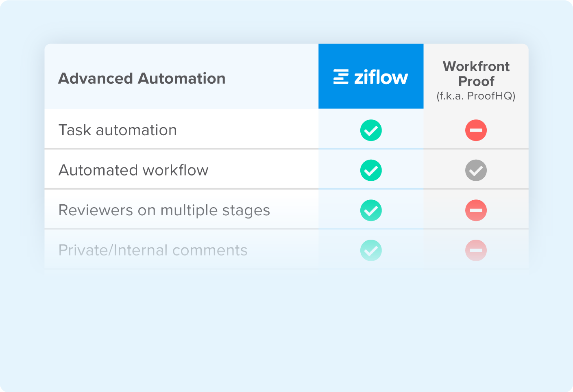Click green checkmark for Automated workflow
573x392 pixels.
click(x=371, y=170)
